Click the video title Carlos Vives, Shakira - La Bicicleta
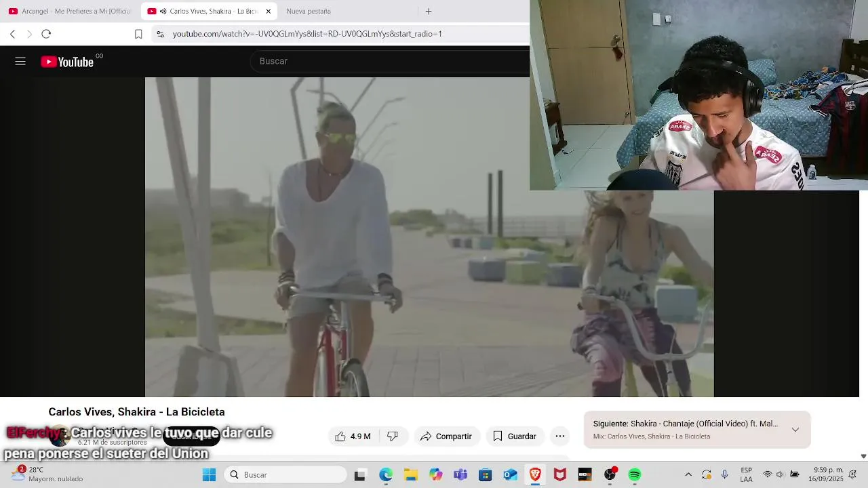The height and width of the screenshot is (488, 868). pyautogui.click(x=136, y=412)
